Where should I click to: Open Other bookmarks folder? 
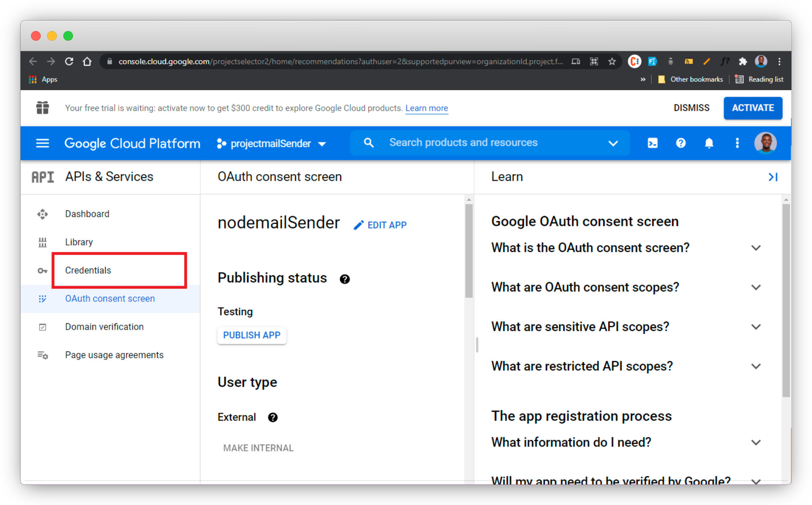690,79
